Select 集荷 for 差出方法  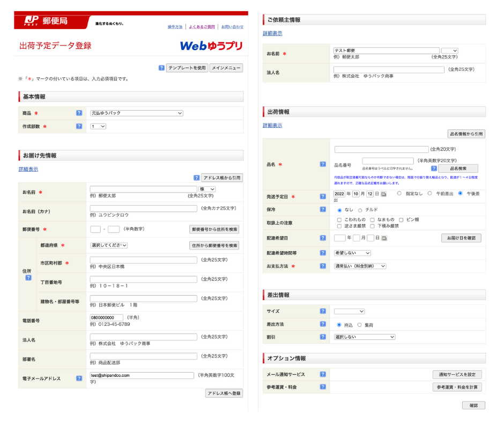(359, 325)
